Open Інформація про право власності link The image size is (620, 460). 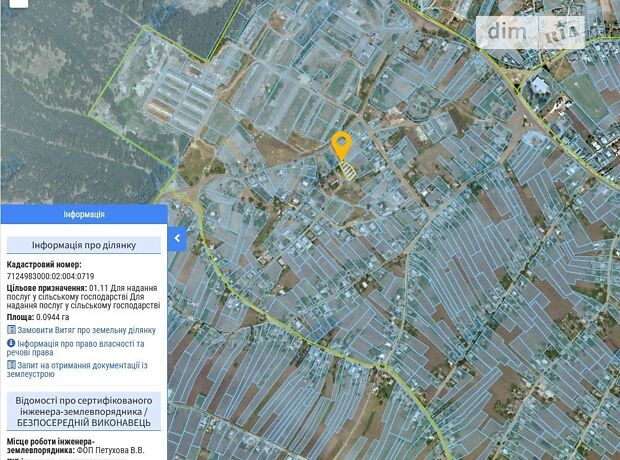[80, 347]
